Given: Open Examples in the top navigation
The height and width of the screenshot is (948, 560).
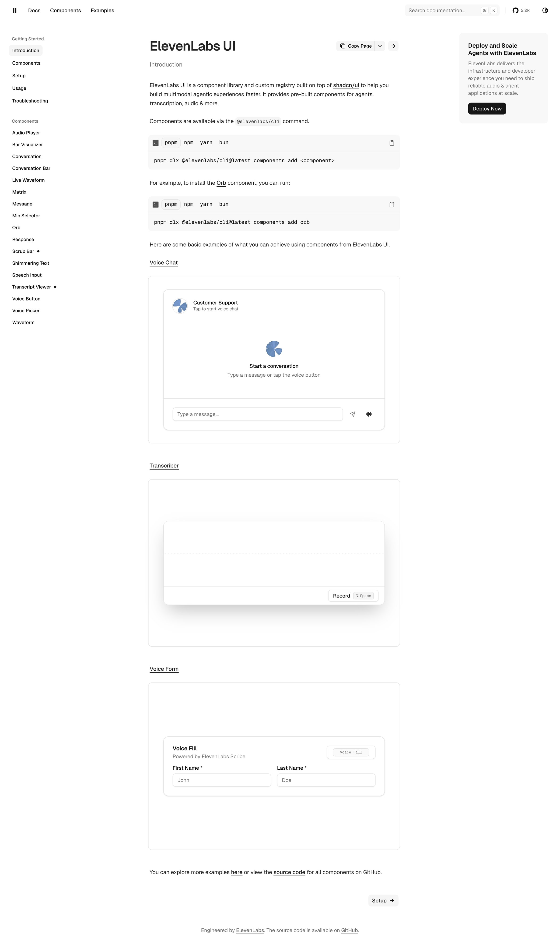Looking at the screenshot, I should [102, 11].
